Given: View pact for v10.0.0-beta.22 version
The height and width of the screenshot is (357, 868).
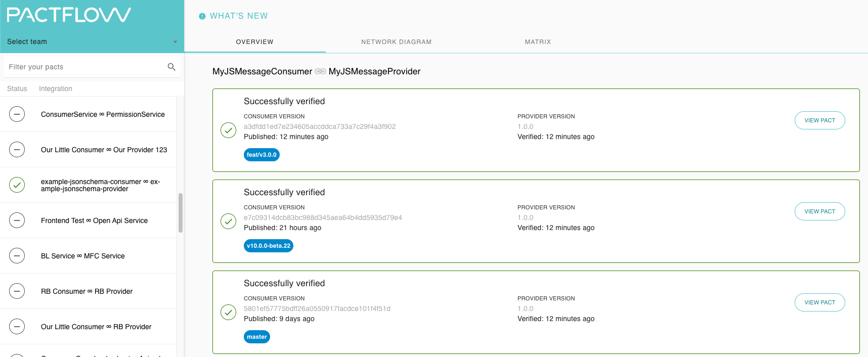Looking at the screenshot, I should pyautogui.click(x=820, y=211).
